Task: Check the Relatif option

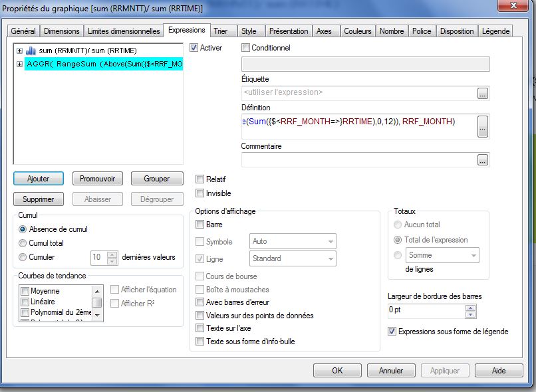Action: click(x=200, y=179)
